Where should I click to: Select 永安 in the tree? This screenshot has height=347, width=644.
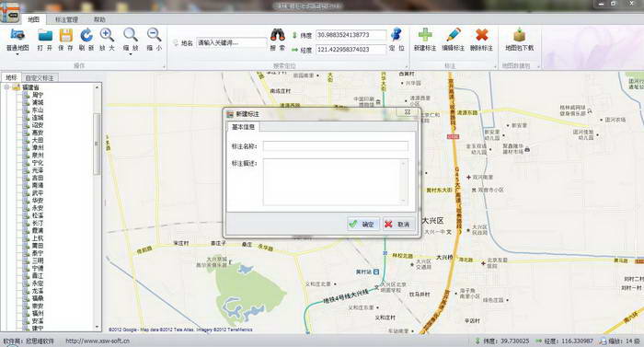[38, 208]
